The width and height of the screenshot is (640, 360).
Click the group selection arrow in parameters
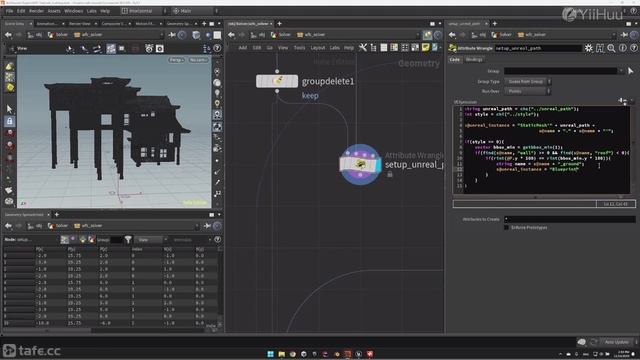tap(631, 71)
